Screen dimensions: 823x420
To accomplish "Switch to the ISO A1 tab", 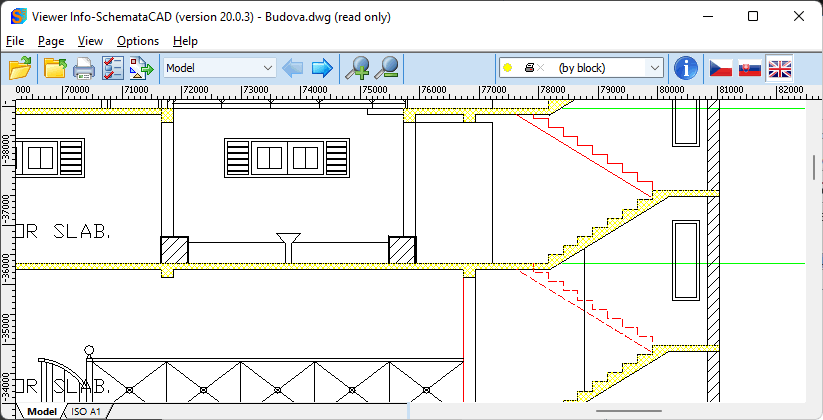I will click(x=86, y=411).
